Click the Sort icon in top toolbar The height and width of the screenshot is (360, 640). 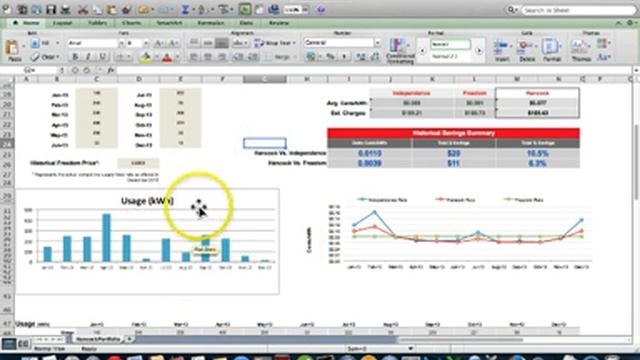click(203, 9)
